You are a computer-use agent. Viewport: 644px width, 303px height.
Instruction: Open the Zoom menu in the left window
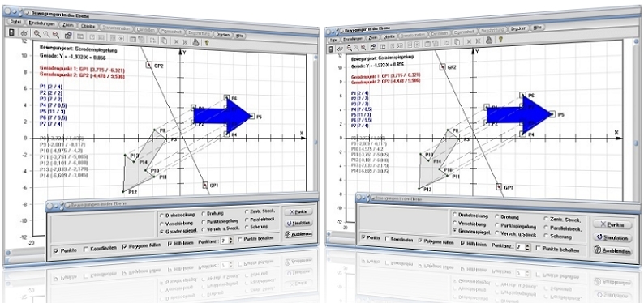[67, 25]
